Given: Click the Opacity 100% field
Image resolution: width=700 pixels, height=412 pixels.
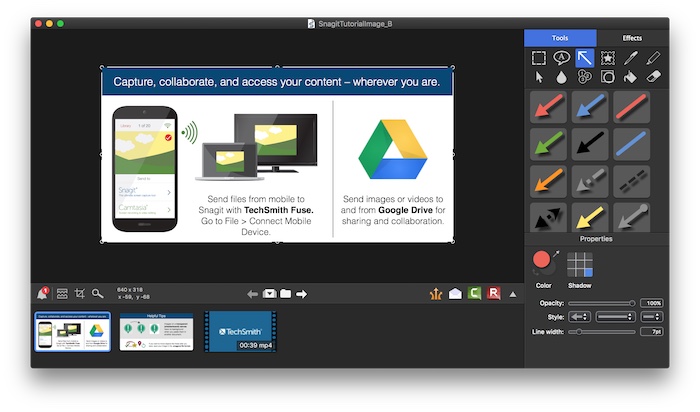Looking at the screenshot, I should pos(652,303).
